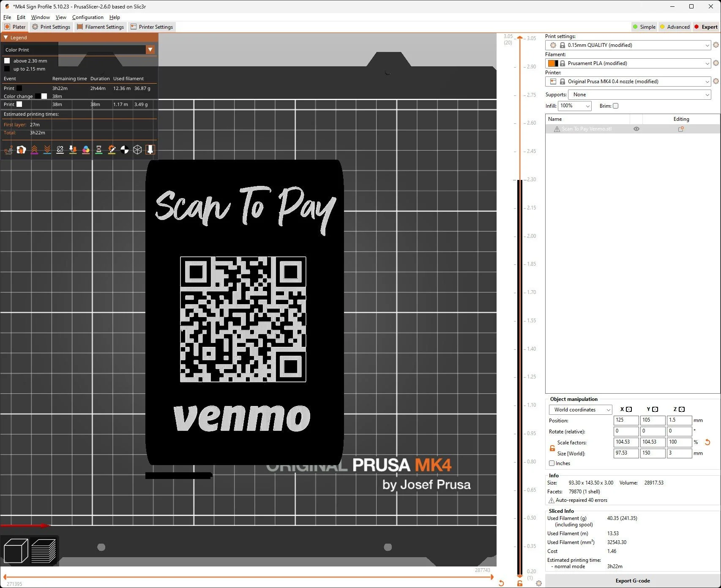Edit Printer preset gear icon
The image size is (721, 588).
click(x=716, y=81)
